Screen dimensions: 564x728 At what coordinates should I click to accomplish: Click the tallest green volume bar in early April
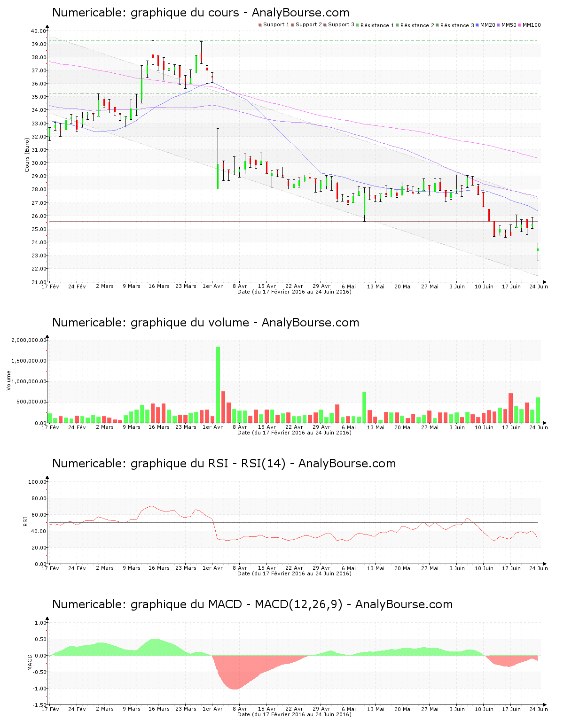tap(218, 385)
